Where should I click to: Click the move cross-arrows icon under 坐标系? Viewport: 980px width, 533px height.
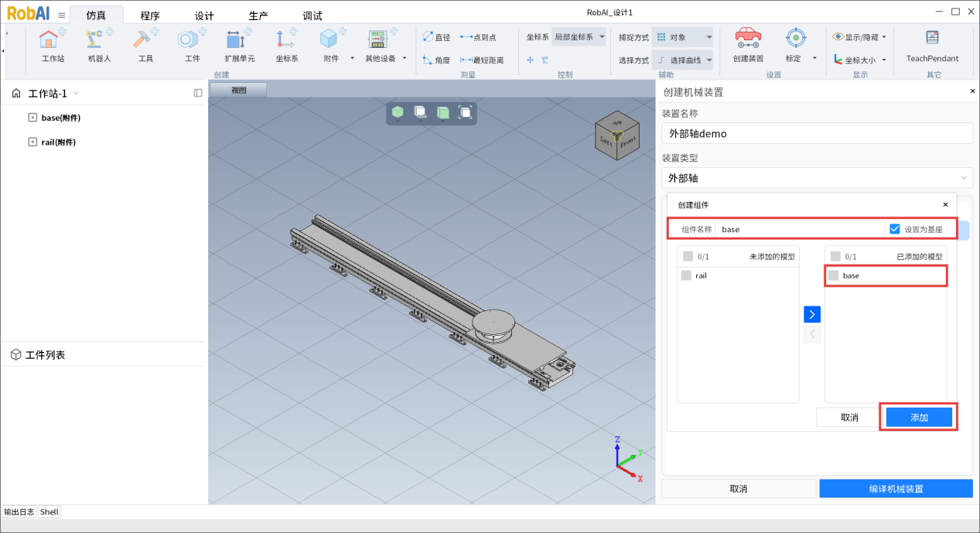[531, 60]
